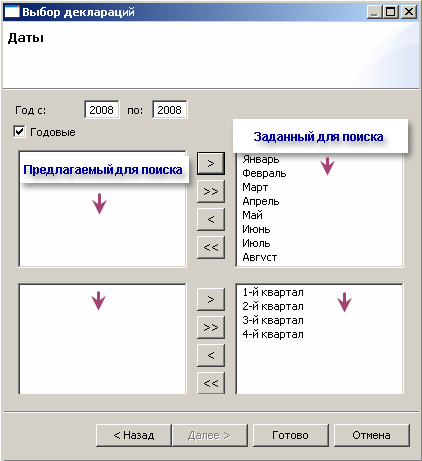The image size is (422, 461).
Task: Move all months right with double arrow
Action: [211, 191]
